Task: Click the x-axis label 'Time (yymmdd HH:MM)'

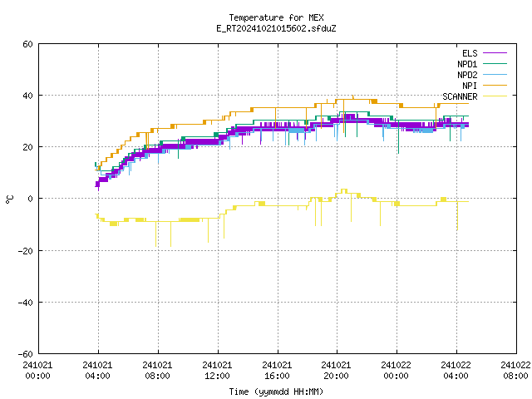Action: pyautogui.click(x=276, y=392)
